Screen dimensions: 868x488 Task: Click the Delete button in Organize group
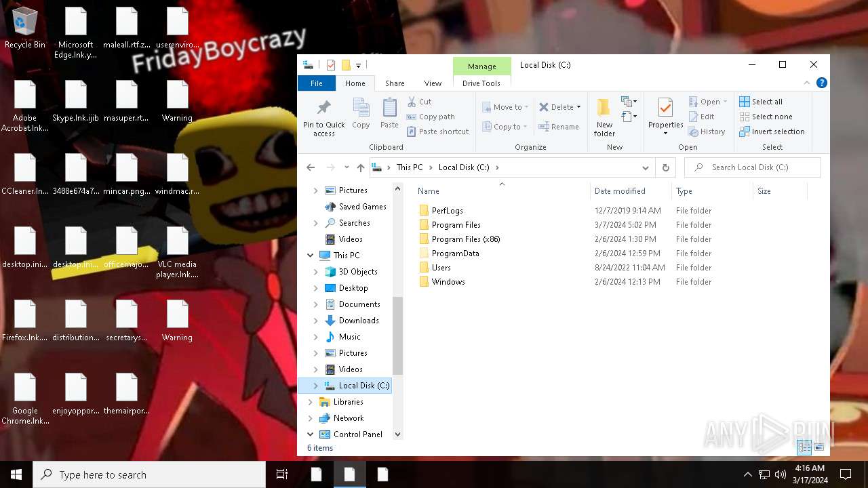click(x=559, y=107)
